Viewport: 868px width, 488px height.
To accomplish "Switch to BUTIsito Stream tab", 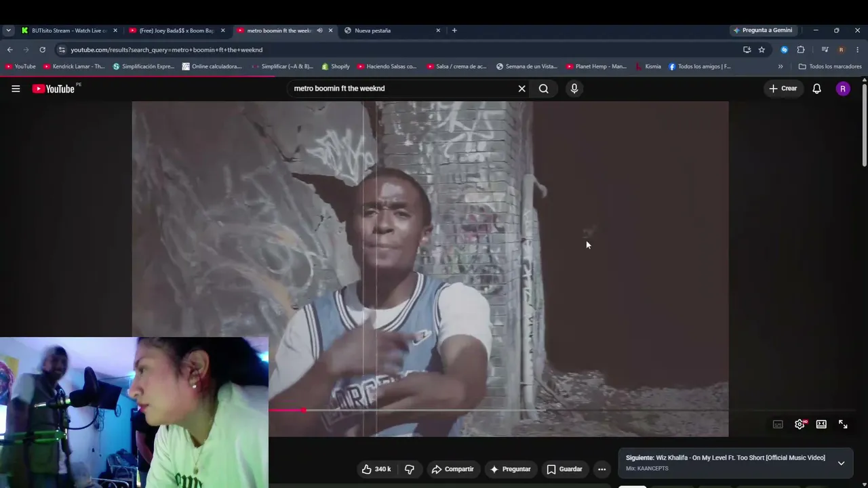I will pos(69,30).
